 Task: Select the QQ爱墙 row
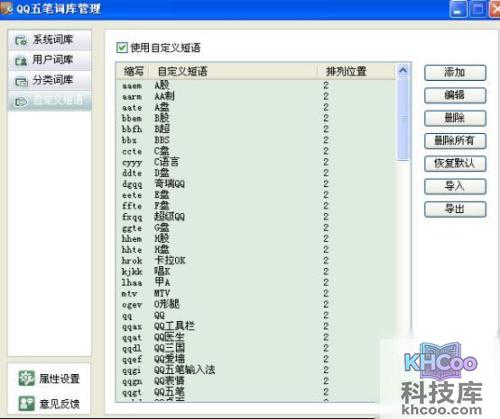(256, 359)
